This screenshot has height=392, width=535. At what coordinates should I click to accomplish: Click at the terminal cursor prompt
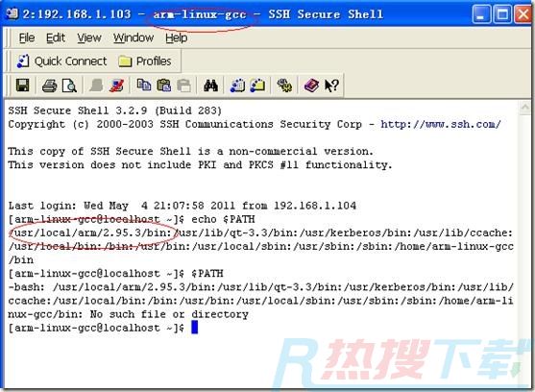click(194, 328)
